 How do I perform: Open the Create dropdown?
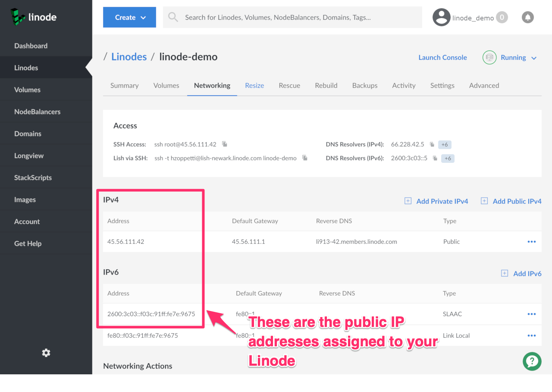pyautogui.click(x=129, y=17)
